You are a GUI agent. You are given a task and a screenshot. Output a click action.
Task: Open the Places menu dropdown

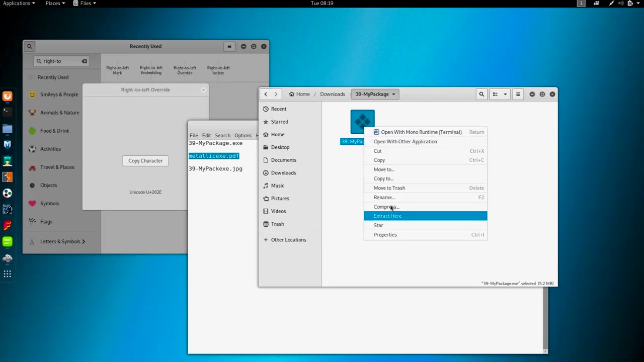55,3
